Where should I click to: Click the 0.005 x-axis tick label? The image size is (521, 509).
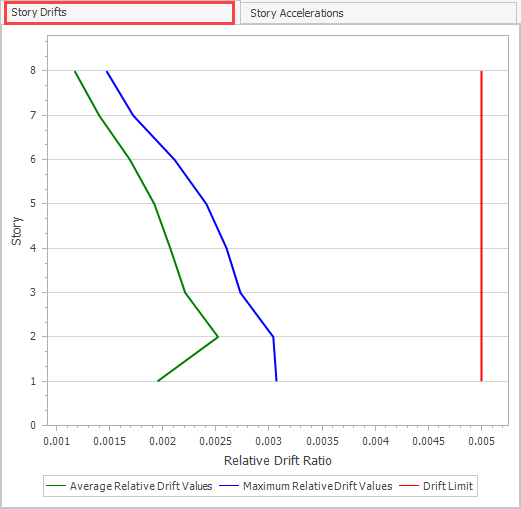click(x=481, y=441)
